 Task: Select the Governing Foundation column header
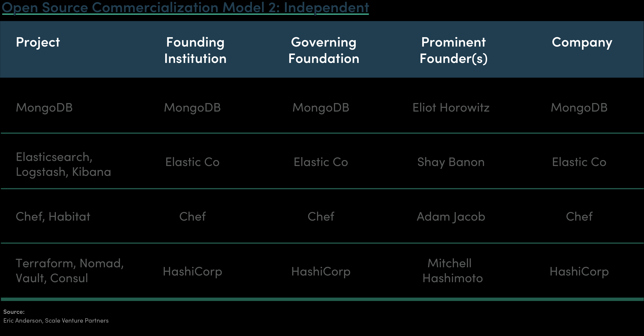[x=324, y=50]
